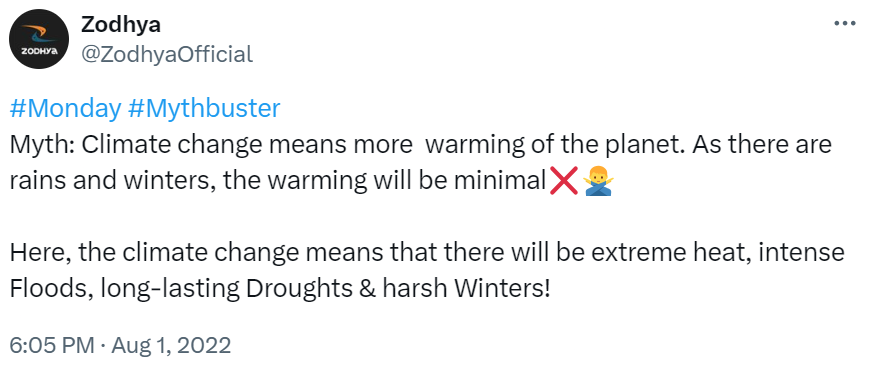869x367 pixels.
Task: Click the Aug 1, 2022 date
Action: 171,346
